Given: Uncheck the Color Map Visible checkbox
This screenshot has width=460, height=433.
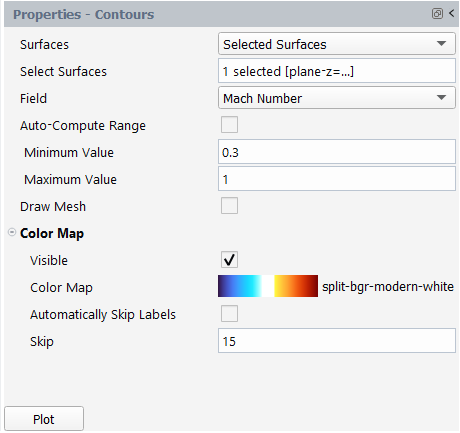Looking at the screenshot, I should (229, 259).
